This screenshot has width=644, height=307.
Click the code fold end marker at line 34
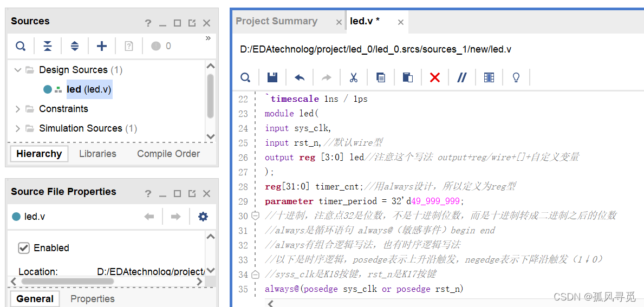click(x=255, y=275)
